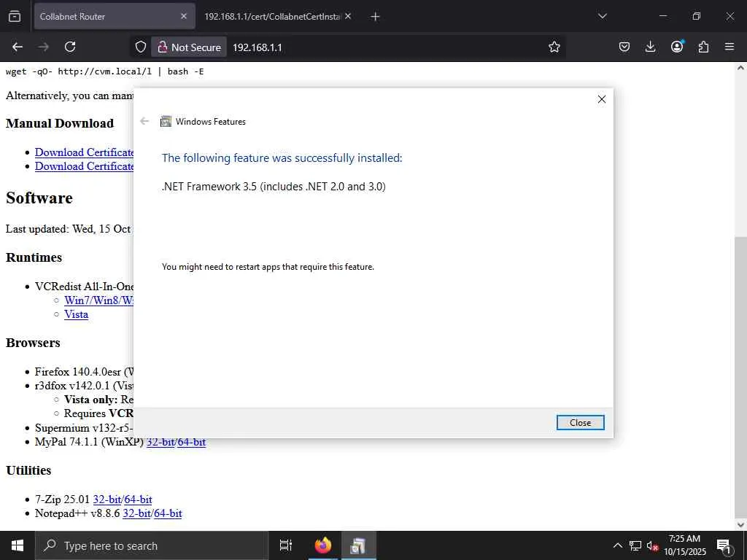Open a new browser tab
Screen dimensions: 747x560
375,17
